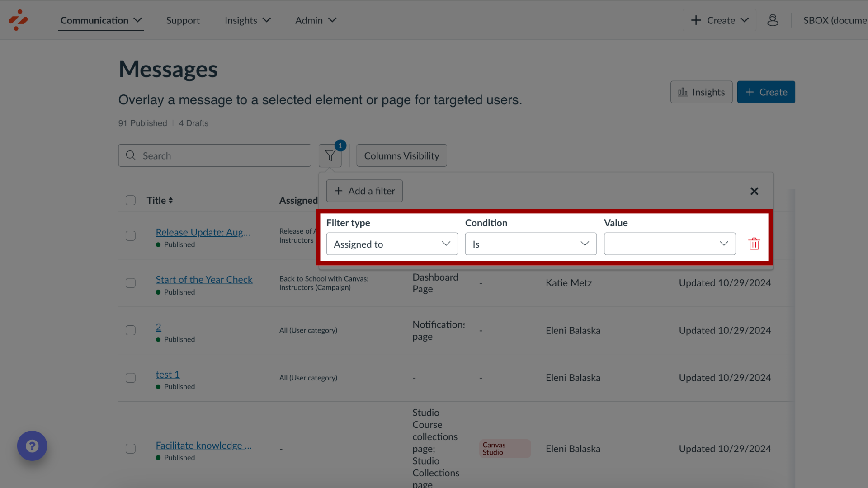Open the filter funnel icon
This screenshot has width=868, height=488.
click(330, 155)
